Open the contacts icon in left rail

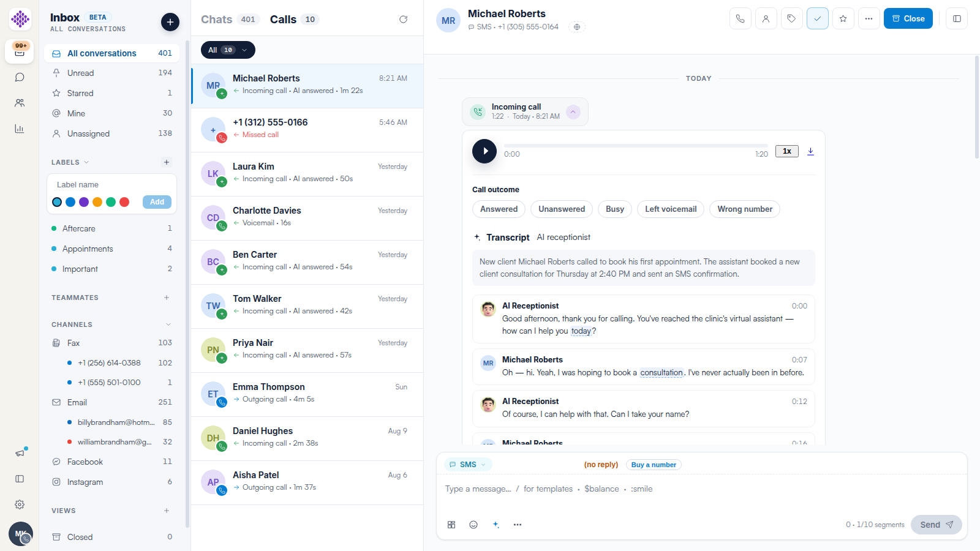(x=20, y=103)
